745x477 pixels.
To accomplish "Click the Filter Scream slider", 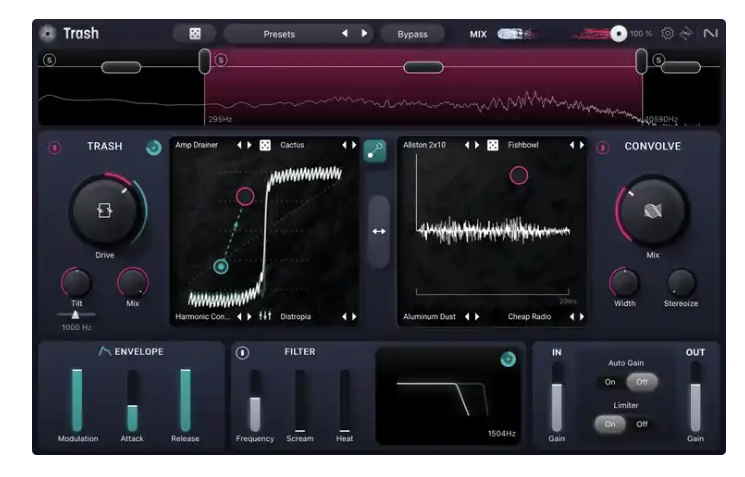I will (300, 400).
